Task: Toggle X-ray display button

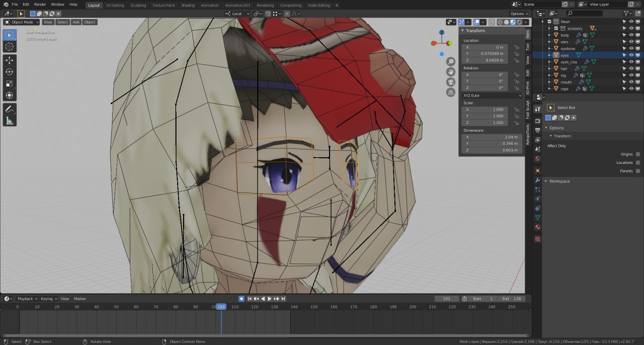Action: 491,22
